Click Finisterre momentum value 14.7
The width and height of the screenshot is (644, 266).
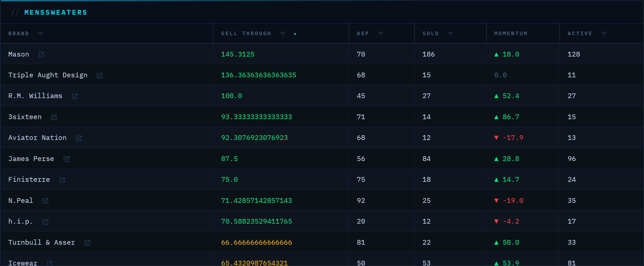pyautogui.click(x=507, y=180)
